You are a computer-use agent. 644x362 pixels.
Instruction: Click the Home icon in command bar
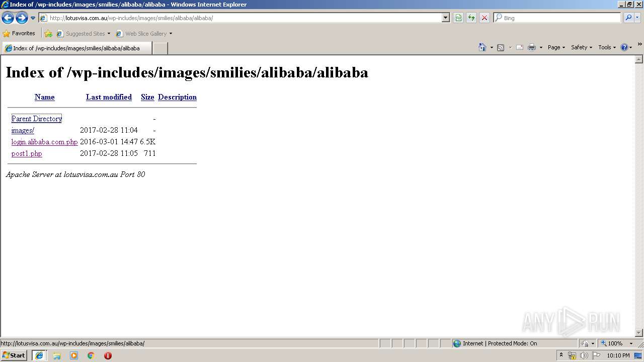coord(482,47)
